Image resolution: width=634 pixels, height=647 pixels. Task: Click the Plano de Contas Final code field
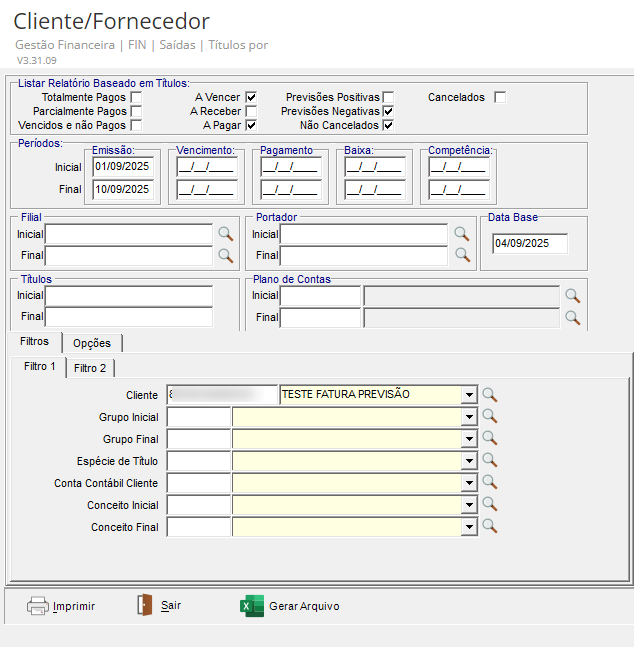[320, 318]
